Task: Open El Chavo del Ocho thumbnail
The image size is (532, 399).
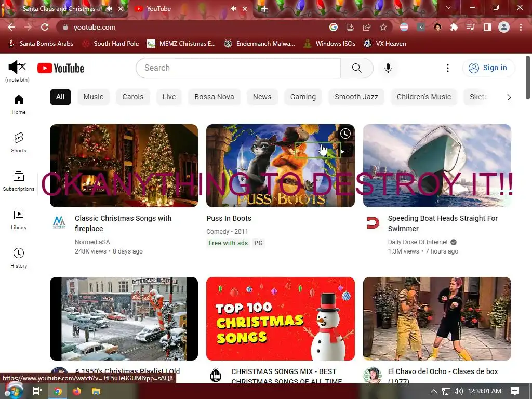Action: click(437, 318)
